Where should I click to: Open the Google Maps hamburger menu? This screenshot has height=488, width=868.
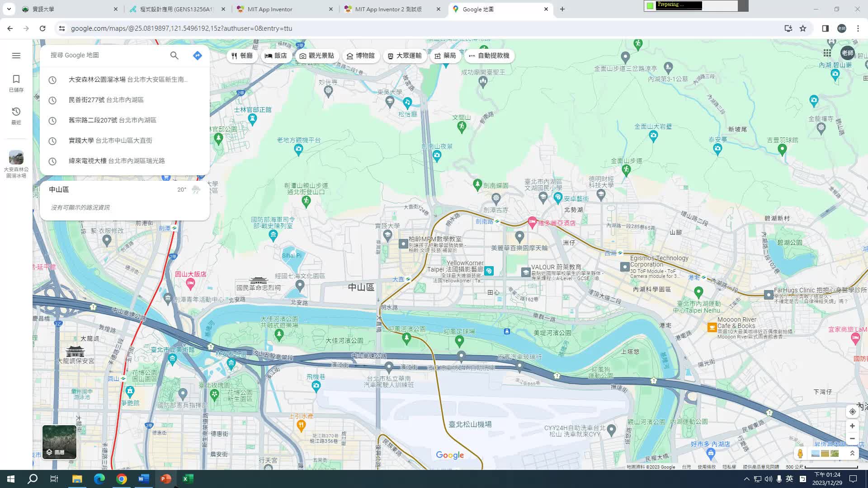(16, 55)
